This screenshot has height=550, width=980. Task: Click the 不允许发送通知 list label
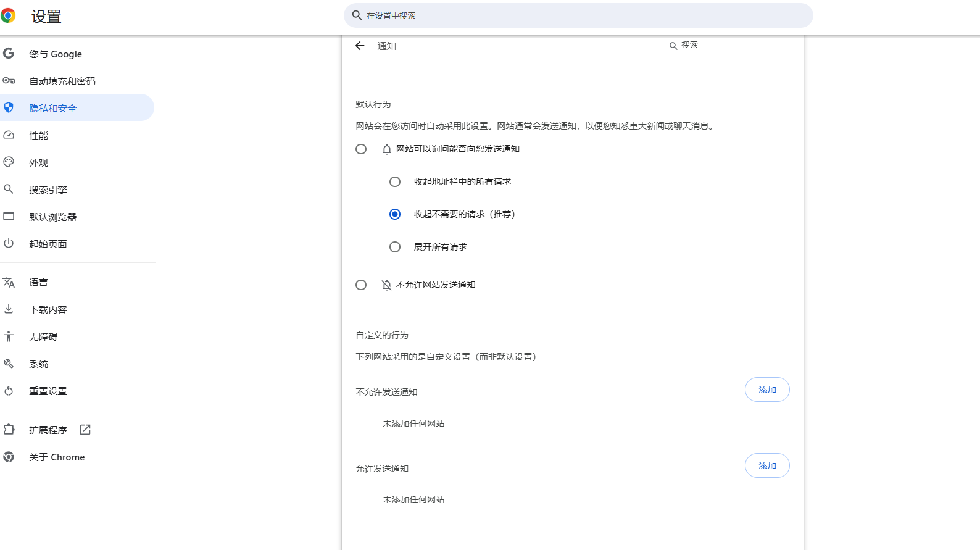pos(386,392)
